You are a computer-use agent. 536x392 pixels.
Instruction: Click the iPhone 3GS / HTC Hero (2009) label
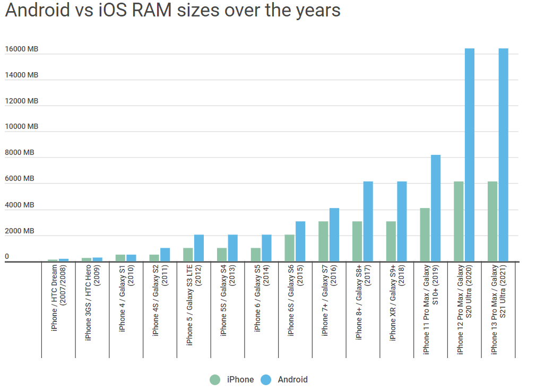click(x=92, y=302)
